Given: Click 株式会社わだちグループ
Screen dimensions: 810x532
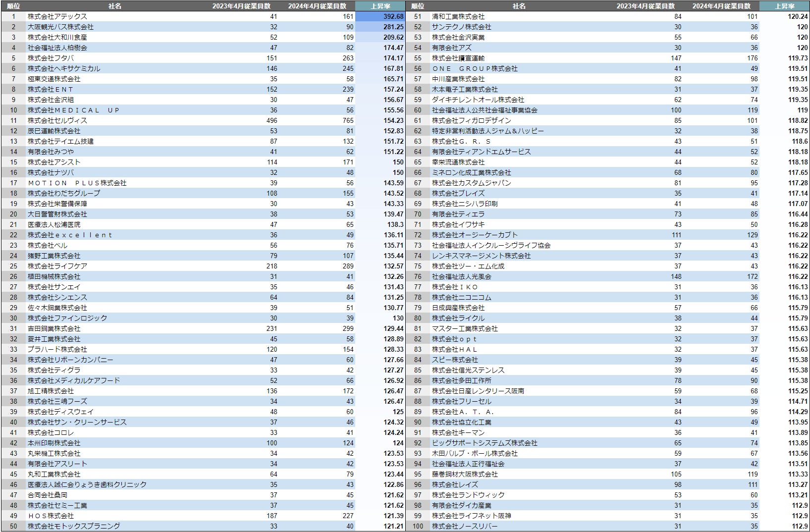Looking at the screenshot, I should pos(64,193).
